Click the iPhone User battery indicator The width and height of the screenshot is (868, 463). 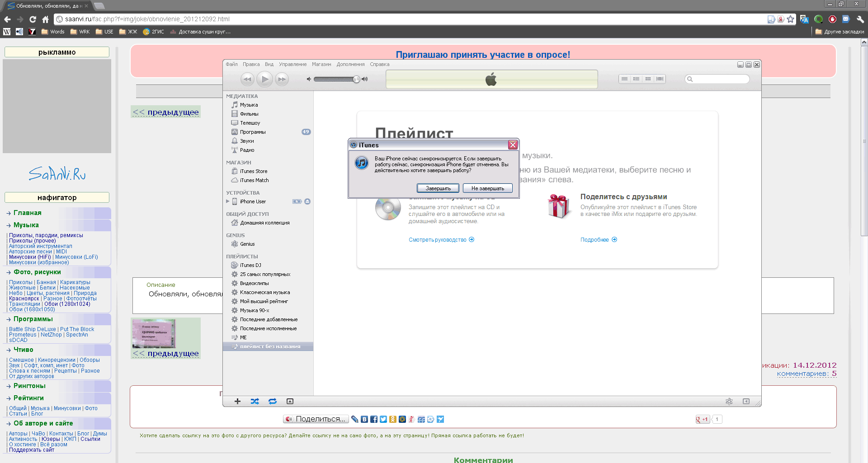(297, 201)
